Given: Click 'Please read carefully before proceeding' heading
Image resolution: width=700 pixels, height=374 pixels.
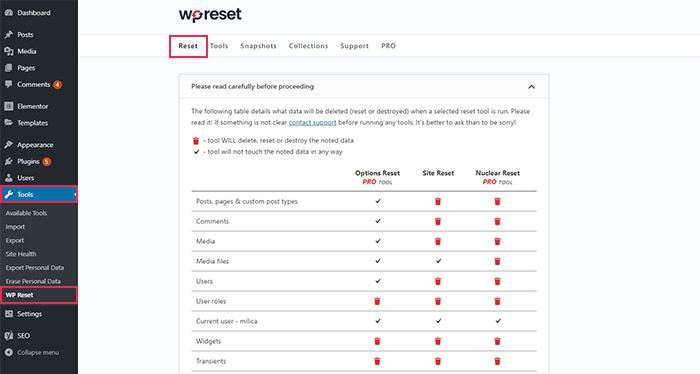Looking at the screenshot, I should click(252, 87).
